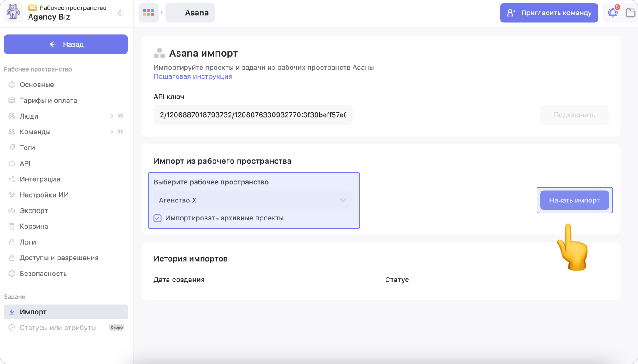
Task: Click the Назад back button
Action: [x=66, y=44]
